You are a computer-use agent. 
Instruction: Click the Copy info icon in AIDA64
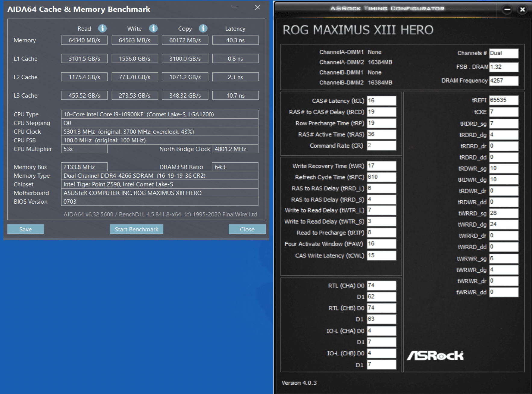203,28
